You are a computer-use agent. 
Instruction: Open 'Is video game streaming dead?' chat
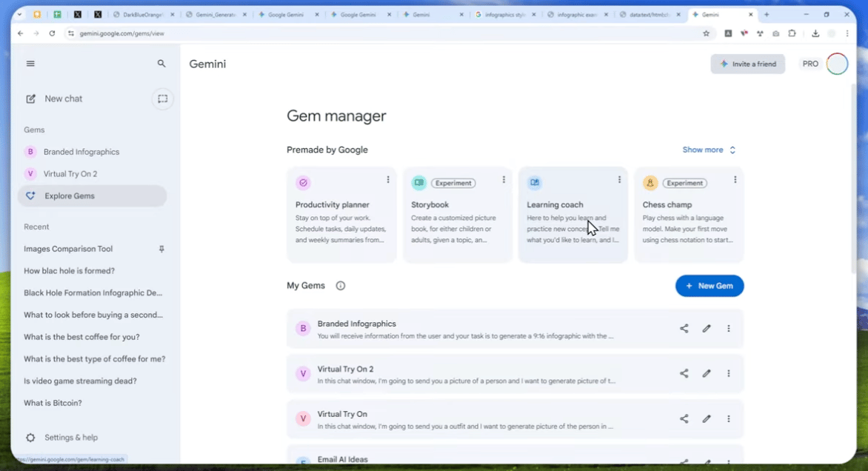click(80, 381)
